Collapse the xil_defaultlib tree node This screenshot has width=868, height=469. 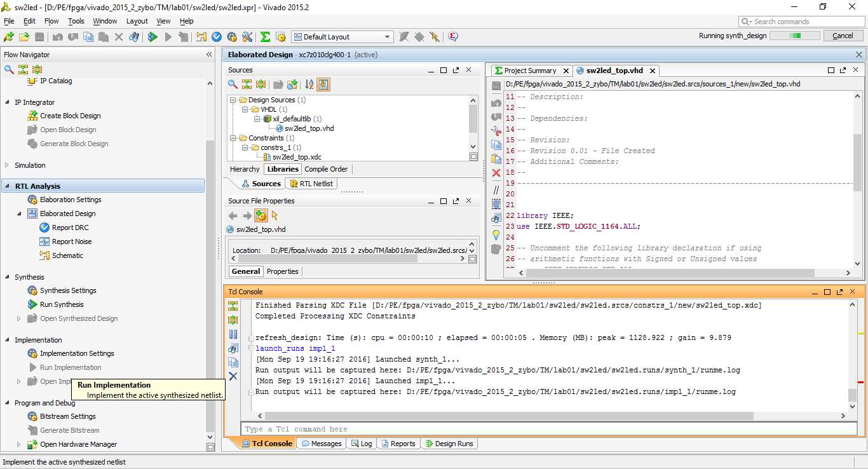pyautogui.click(x=257, y=119)
